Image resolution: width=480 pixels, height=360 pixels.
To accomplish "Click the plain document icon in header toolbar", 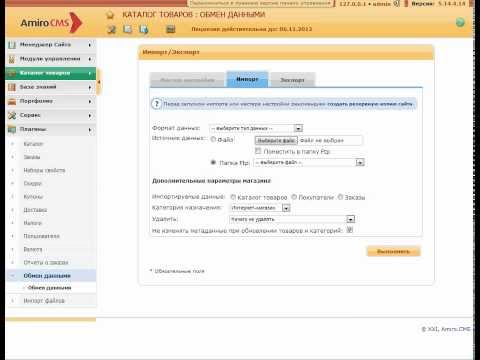I will (128, 29).
